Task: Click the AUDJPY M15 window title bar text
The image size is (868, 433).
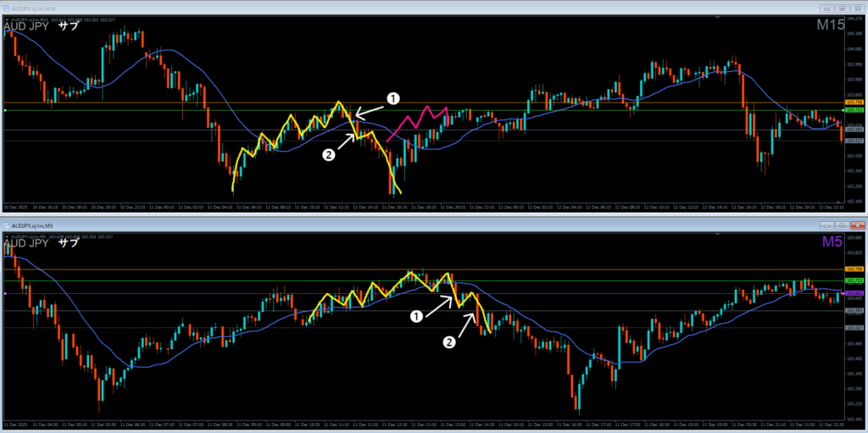Action: pos(34,8)
